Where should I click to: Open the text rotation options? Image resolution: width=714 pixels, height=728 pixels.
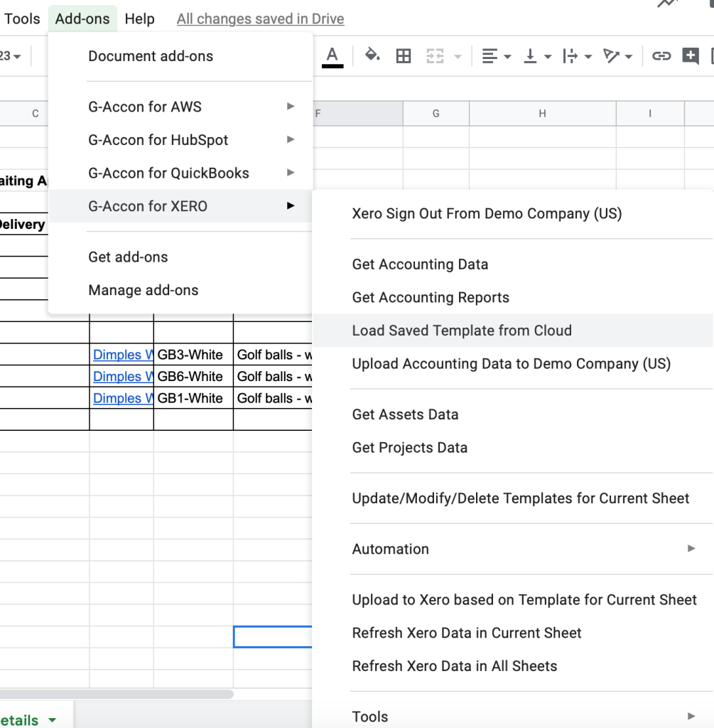(x=617, y=56)
